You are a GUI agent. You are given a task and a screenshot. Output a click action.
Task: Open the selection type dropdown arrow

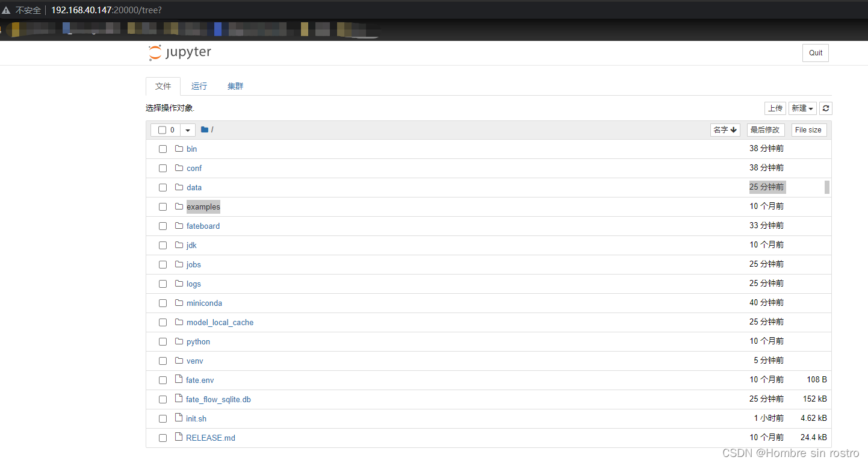(x=188, y=130)
